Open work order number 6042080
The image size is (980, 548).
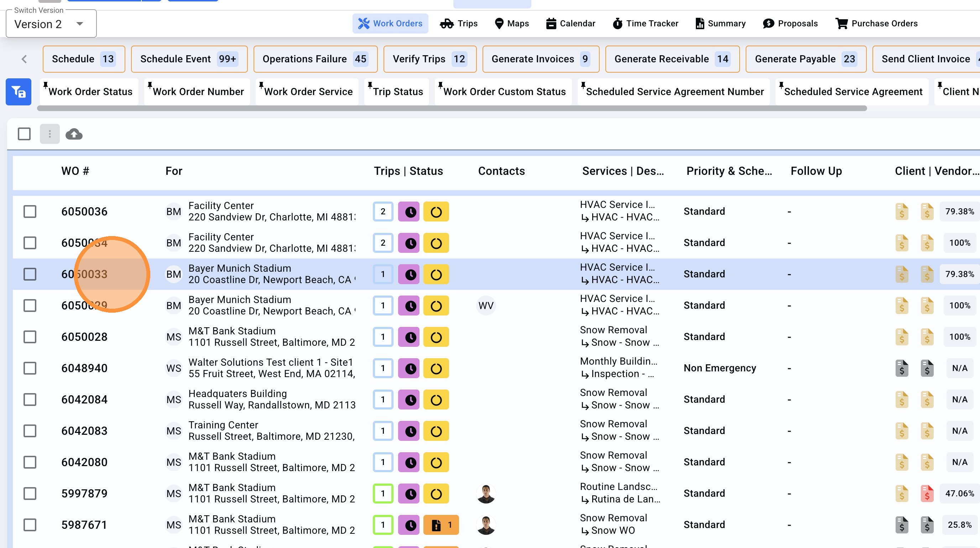pyautogui.click(x=84, y=462)
